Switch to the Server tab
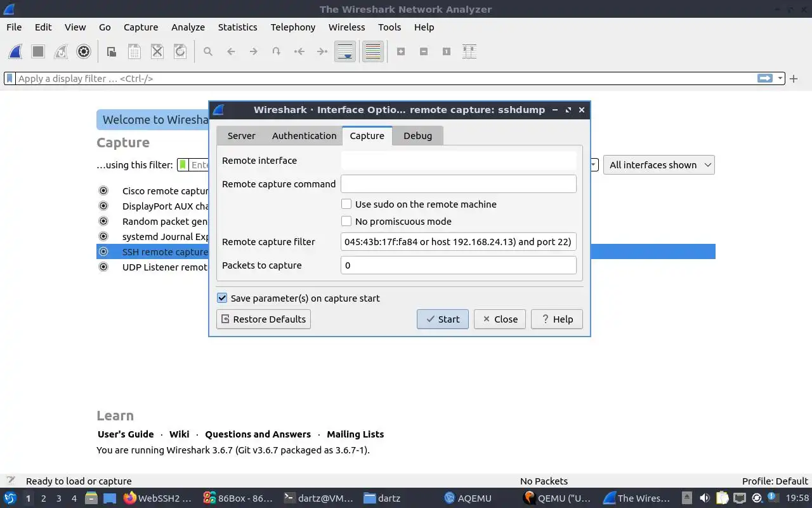This screenshot has height=508, width=812. tap(241, 136)
